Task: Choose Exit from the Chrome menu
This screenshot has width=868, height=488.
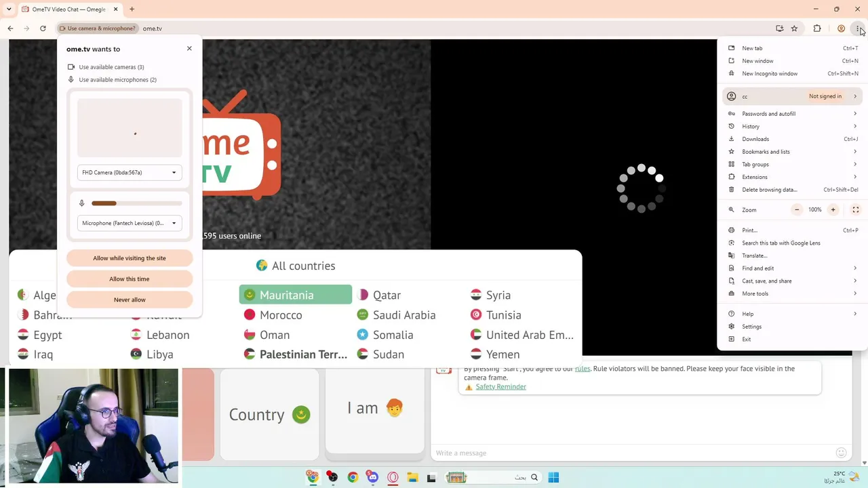Action: click(792, 340)
